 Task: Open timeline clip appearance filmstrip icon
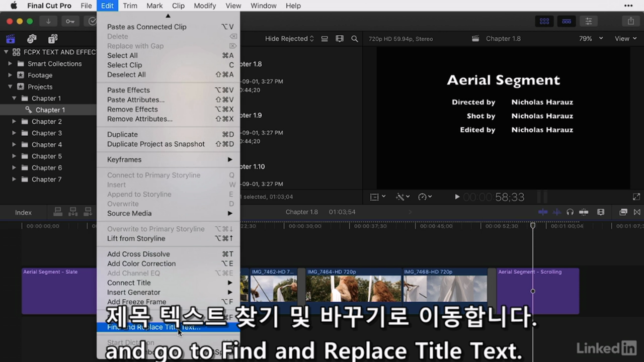click(600, 212)
